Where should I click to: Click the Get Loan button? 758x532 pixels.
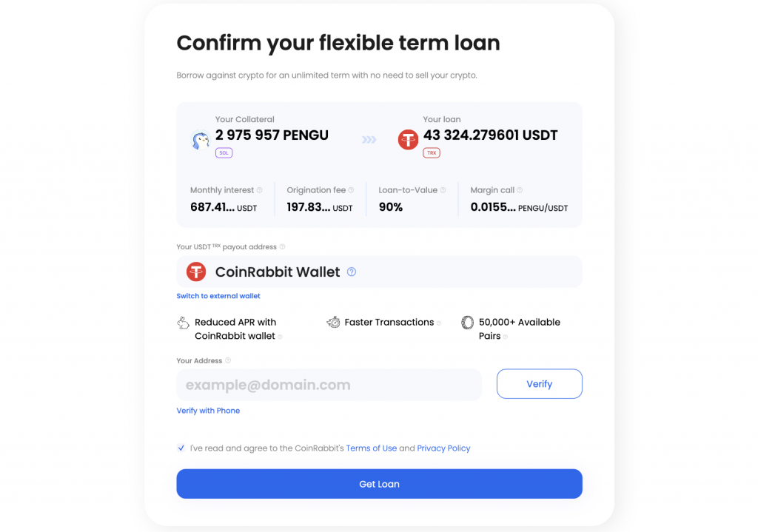(379, 484)
